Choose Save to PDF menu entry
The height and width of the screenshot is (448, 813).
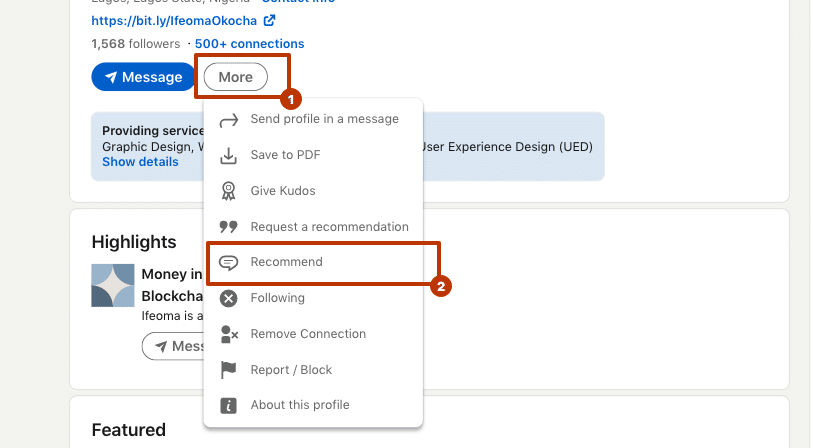click(x=313, y=155)
